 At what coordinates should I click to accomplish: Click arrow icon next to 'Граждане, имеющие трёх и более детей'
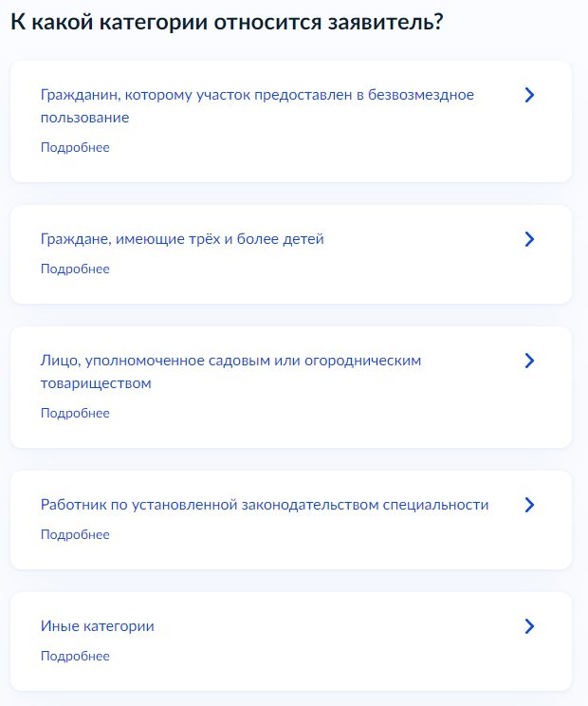point(529,239)
